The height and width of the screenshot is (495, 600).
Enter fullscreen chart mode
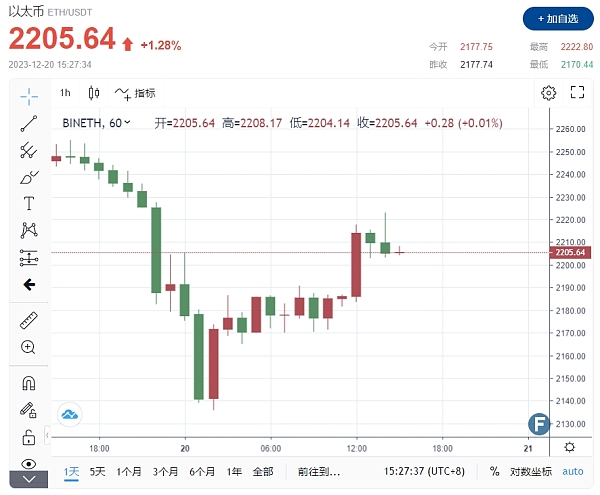[x=577, y=93]
